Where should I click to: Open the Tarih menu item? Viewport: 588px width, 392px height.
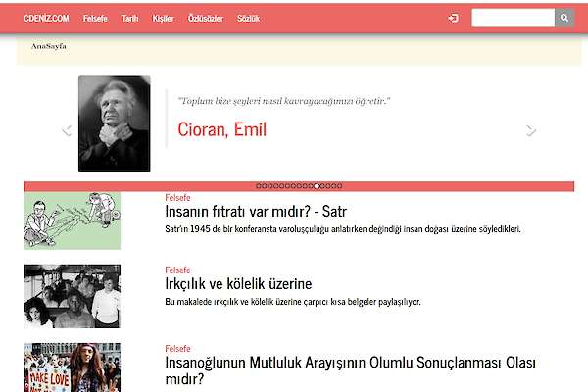129,18
